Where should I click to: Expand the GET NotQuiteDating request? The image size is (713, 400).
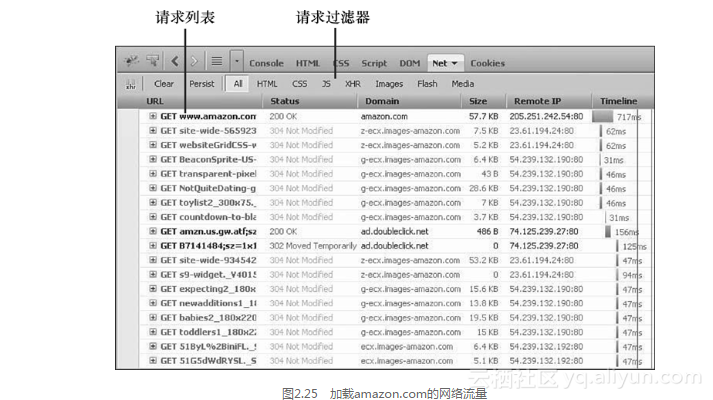(x=153, y=188)
